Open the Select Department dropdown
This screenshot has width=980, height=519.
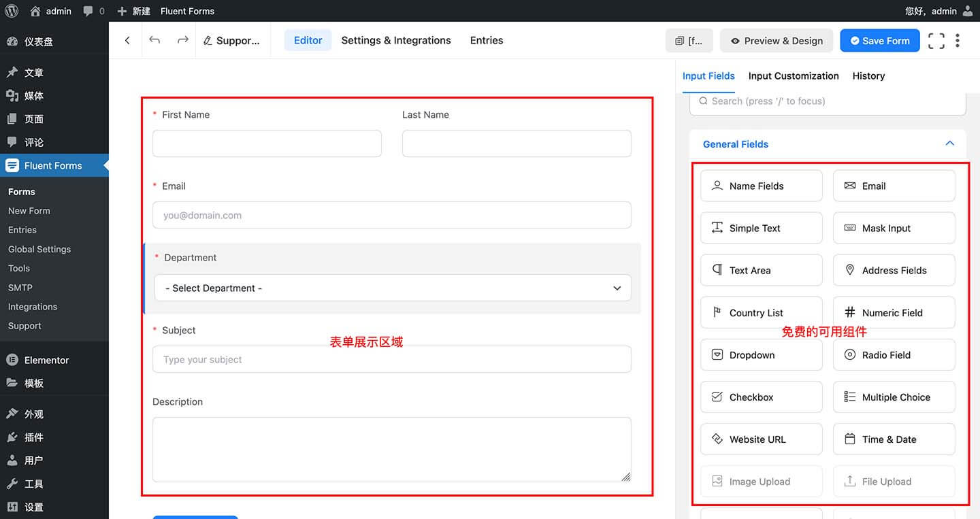tap(393, 288)
